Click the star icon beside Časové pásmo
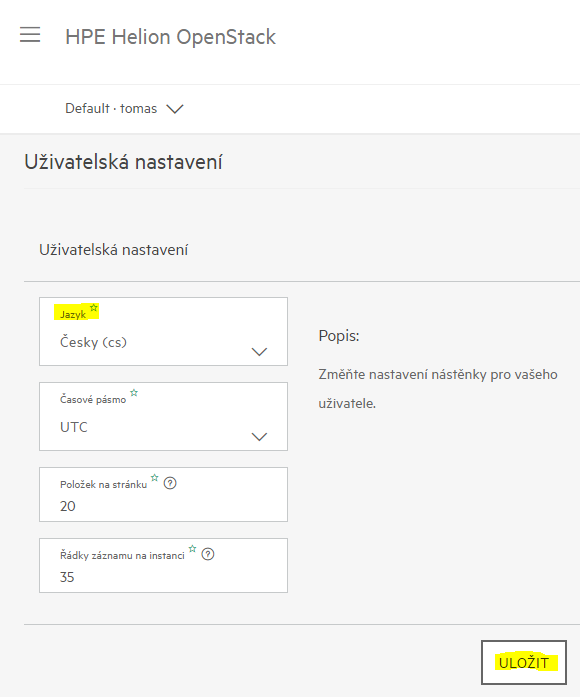The height and width of the screenshot is (697, 580). pos(134,393)
